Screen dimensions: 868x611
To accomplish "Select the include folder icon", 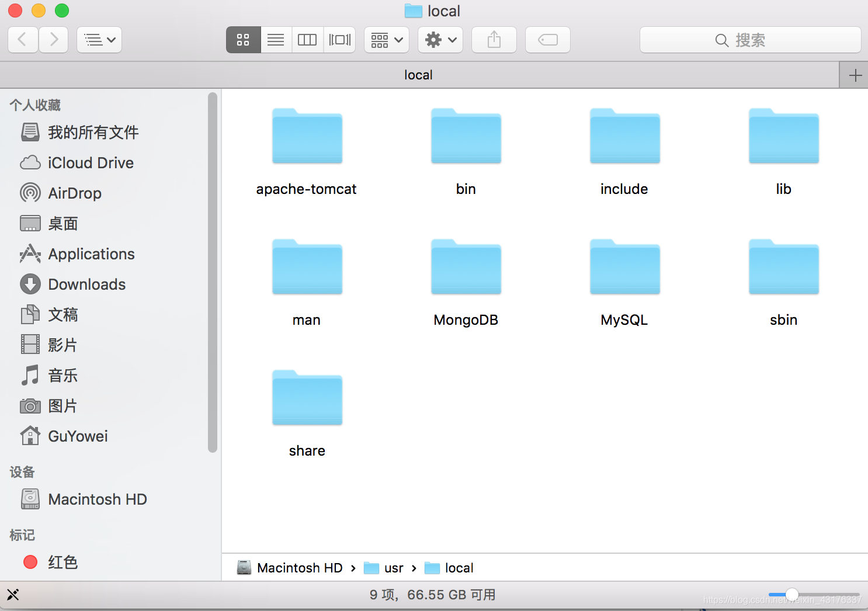I will (625, 136).
